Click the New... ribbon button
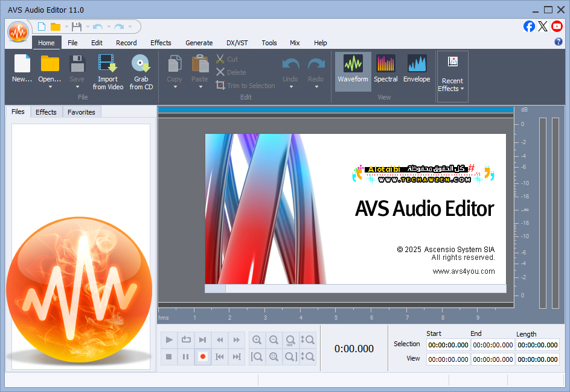 [x=22, y=68]
